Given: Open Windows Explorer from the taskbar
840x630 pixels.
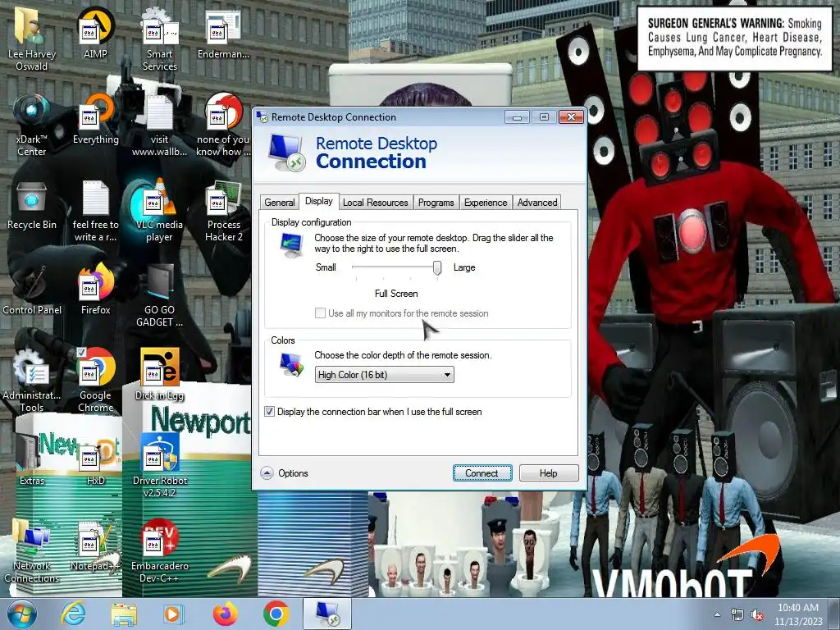Looking at the screenshot, I should point(124,614).
